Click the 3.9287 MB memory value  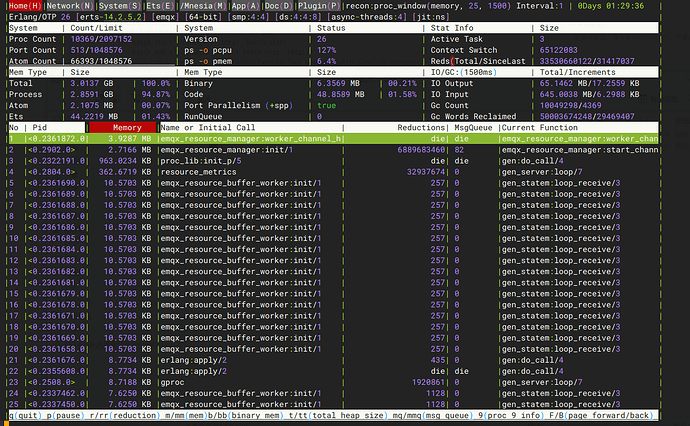(130, 139)
